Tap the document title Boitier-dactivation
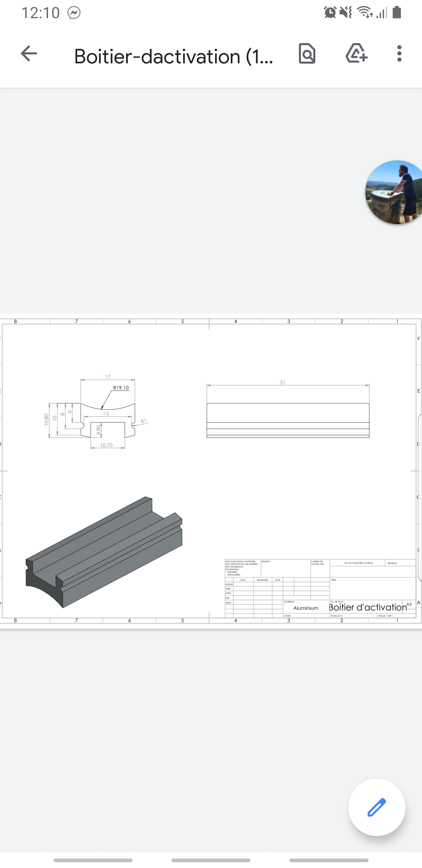The width and height of the screenshot is (422, 868). point(174,56)
